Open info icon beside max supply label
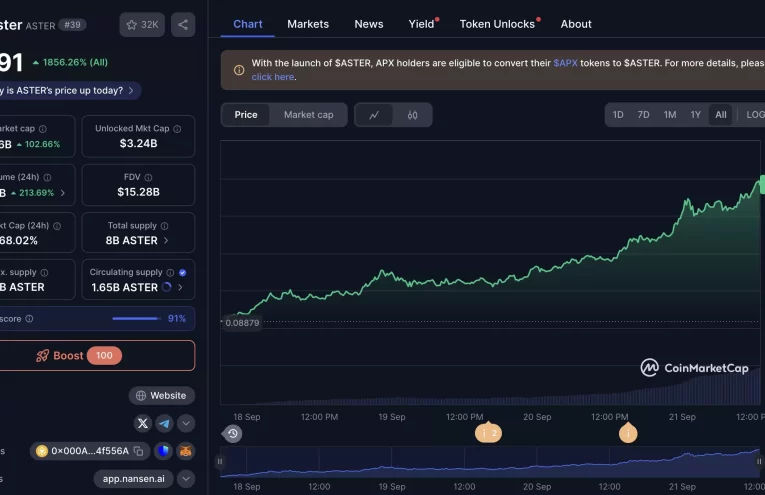The width and height of the screenshot is (765, 495). [x=44, y=273]
